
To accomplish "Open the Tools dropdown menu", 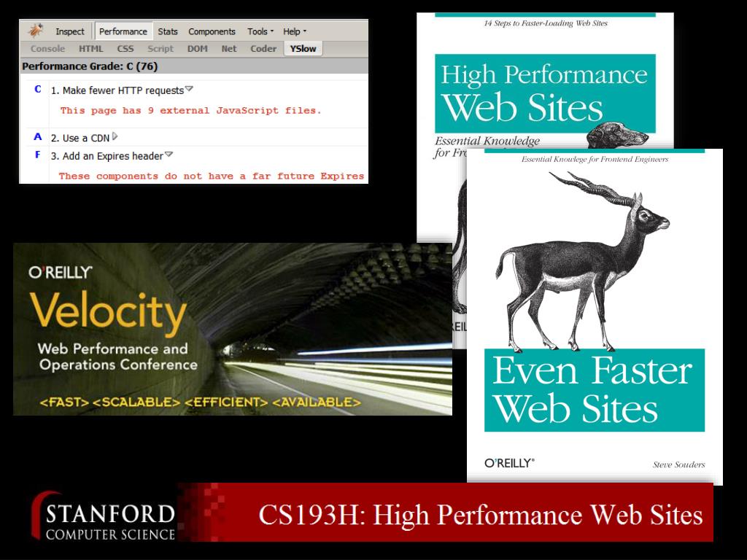I will [260, 31].
